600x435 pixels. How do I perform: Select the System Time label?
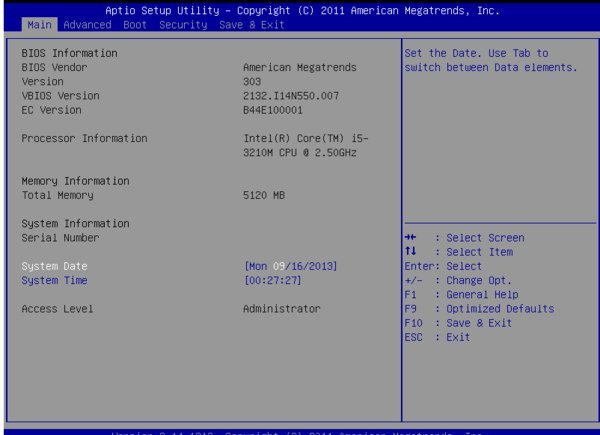pos(55,281)
